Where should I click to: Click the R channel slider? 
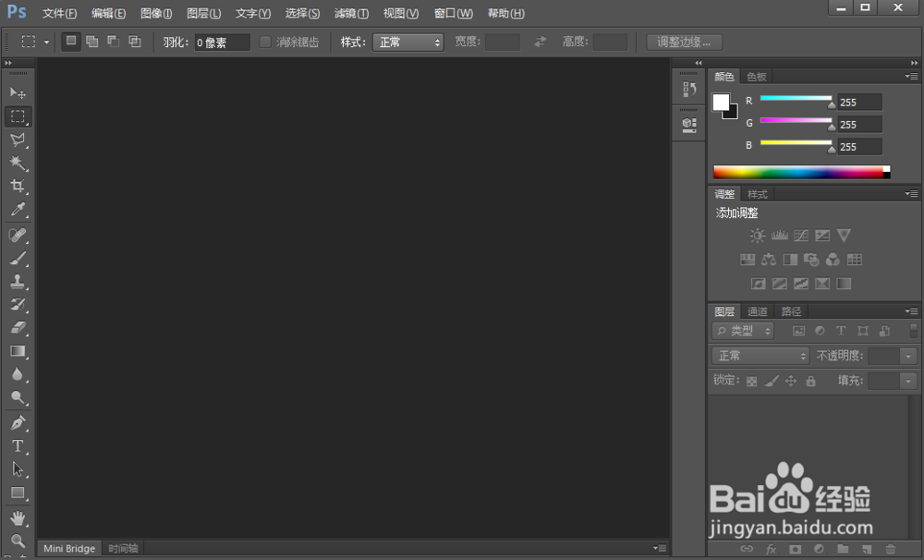[x=796, y=99]
